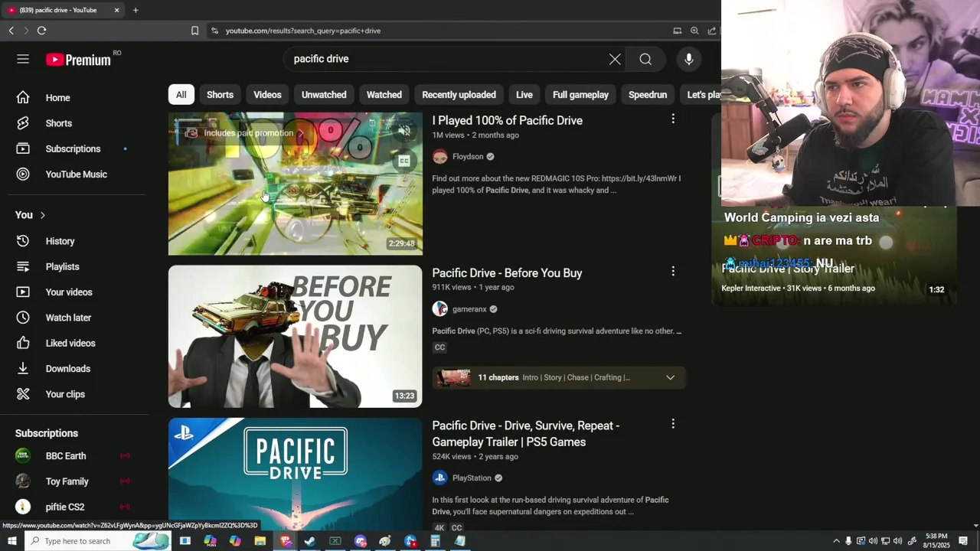980x551 pixels.
Task: Open options for Drive, Survive, Repeat video
Action: tap(673, 423)
